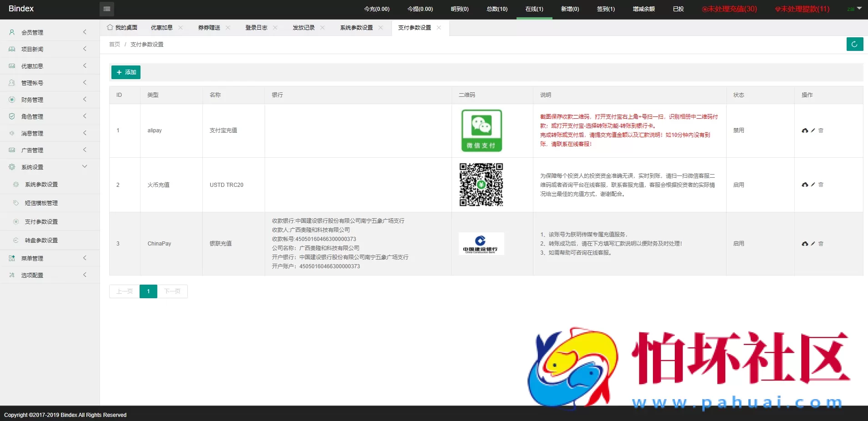The width and height of the screenshot is (868, 421).
Task: Open the zal account dropdown
Action: click(x=854, y=9)
